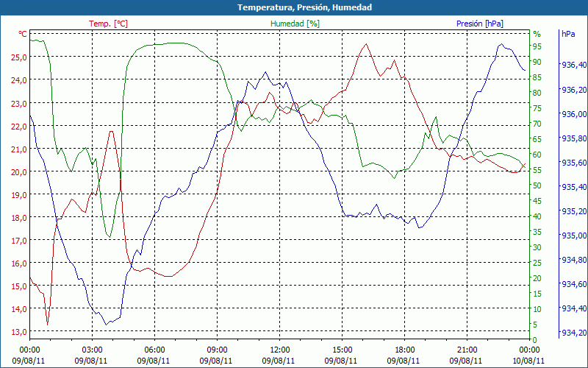Image resolution: width=588 pixels, height=368 pixels.
Task: Click the '20,0' temperature axis value
Action: coord(20,172)
